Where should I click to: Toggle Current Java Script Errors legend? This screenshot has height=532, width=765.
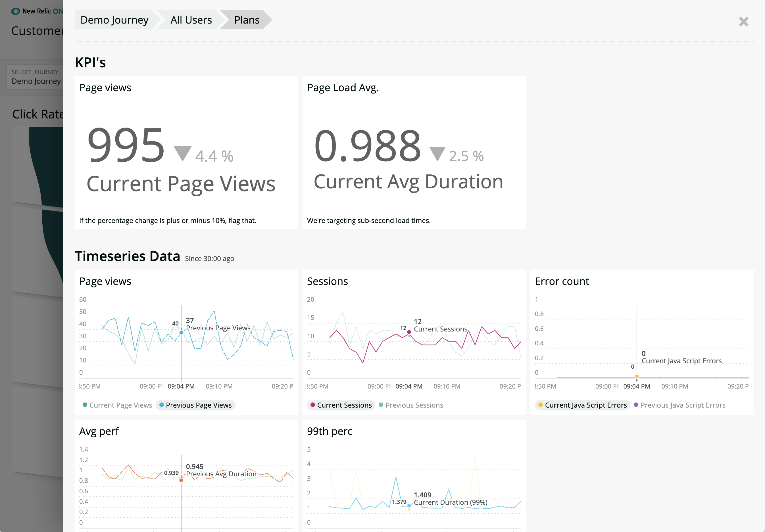tap(582, 405)
